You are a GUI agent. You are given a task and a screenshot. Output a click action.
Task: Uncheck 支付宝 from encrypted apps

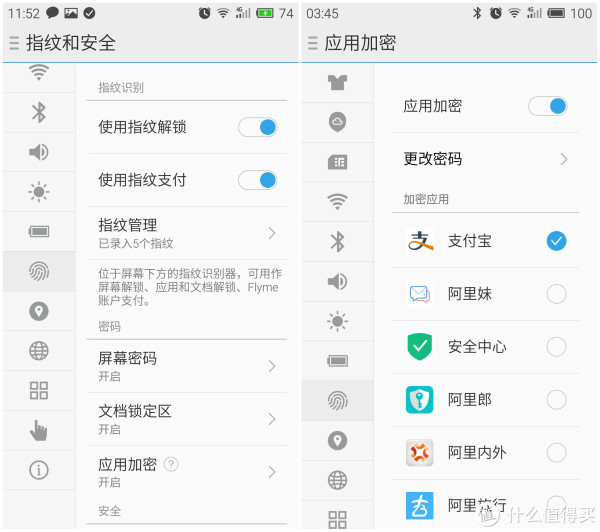tap(556, 241)
